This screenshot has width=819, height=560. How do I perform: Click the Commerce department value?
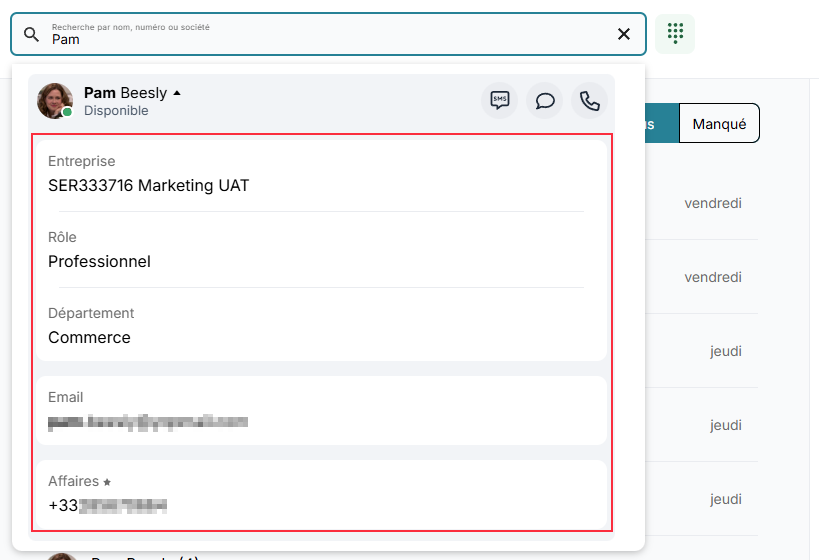[x=89, y=337]
